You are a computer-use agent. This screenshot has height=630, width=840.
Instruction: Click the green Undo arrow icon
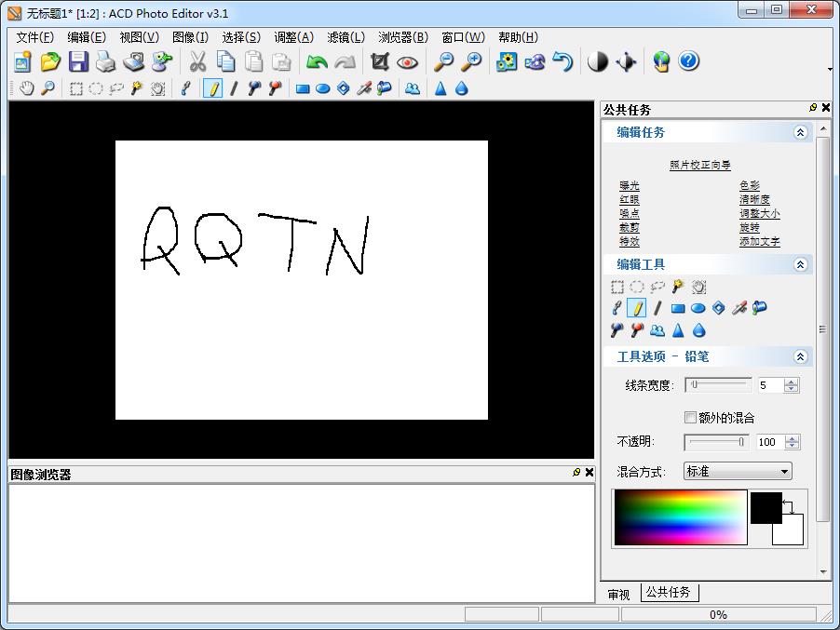tap(317, 61)
